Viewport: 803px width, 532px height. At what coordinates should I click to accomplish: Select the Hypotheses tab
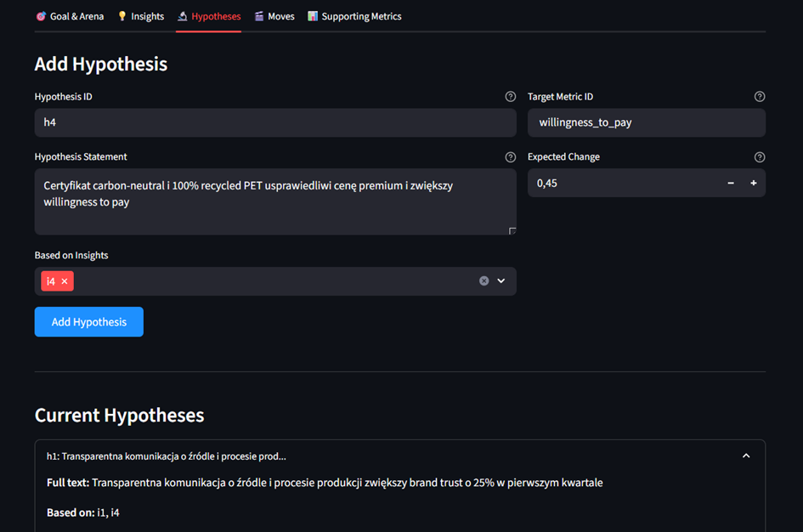point(208,16)
